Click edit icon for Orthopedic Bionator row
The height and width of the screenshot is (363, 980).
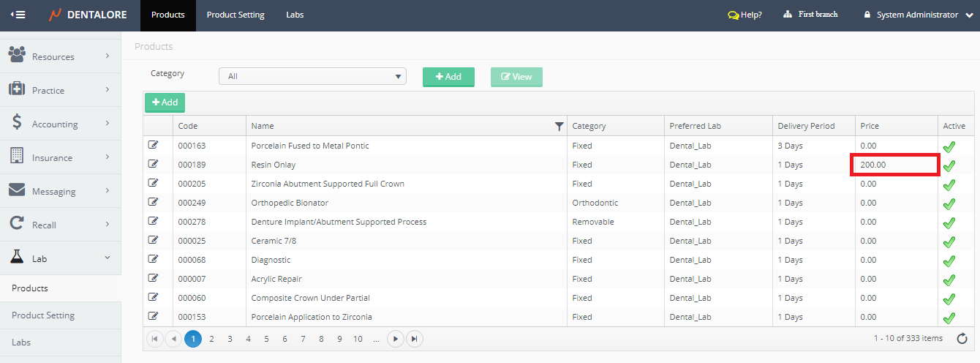pos(153,202)
